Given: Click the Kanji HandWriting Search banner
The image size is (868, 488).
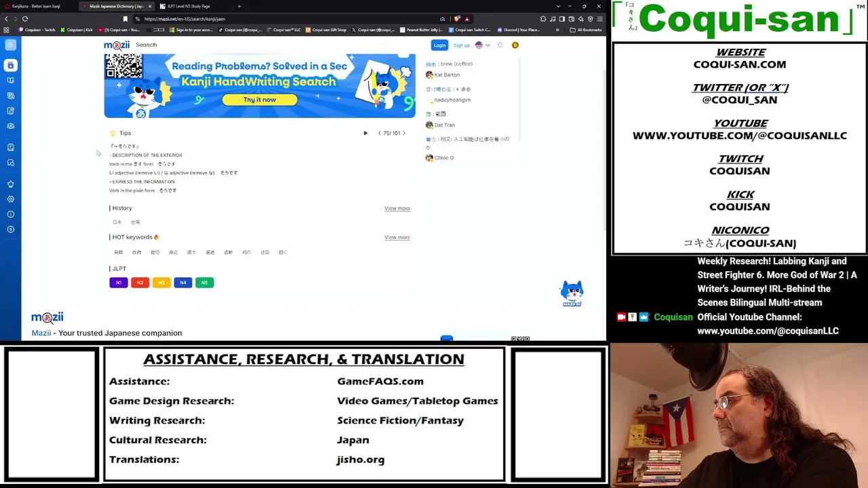Looking at the screenshot, I should tap(260, 86).
